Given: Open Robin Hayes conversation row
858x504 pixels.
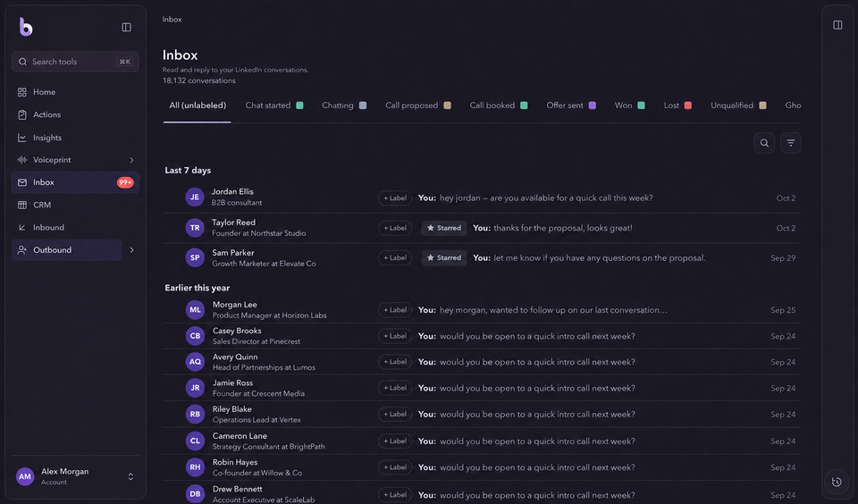Looking at the screenshot, I should pos(482,467).
